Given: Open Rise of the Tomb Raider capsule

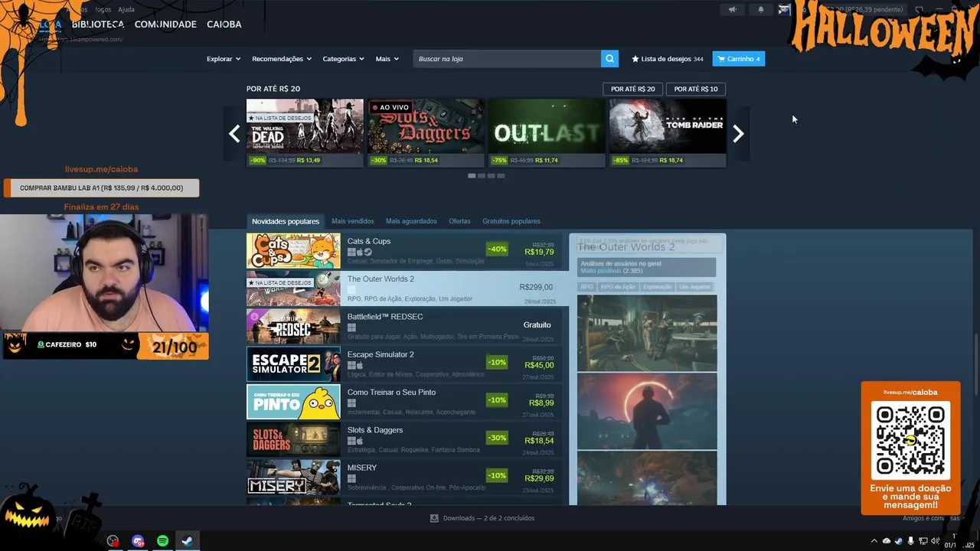Looking at the screenshot, I should pyautogui.click(x=668, y=132).
